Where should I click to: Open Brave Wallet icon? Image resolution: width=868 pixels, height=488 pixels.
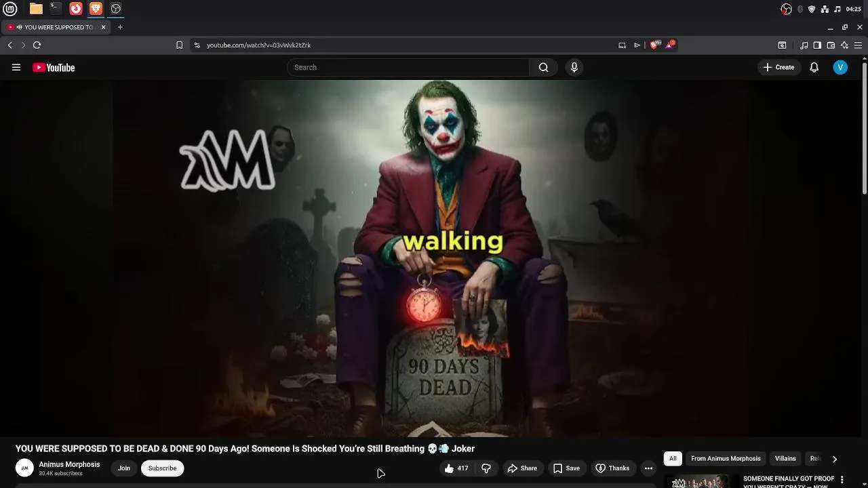[x=831, y=45]
